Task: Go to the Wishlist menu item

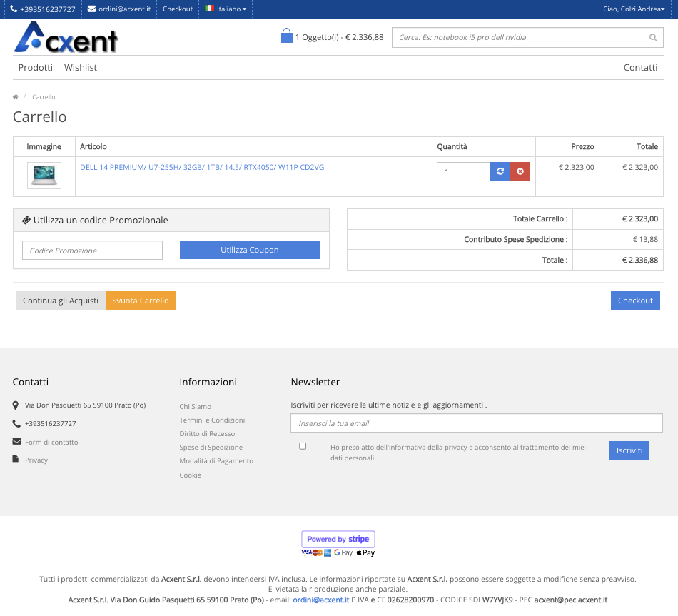Action: pyautogui.click(x=81, y=67)
